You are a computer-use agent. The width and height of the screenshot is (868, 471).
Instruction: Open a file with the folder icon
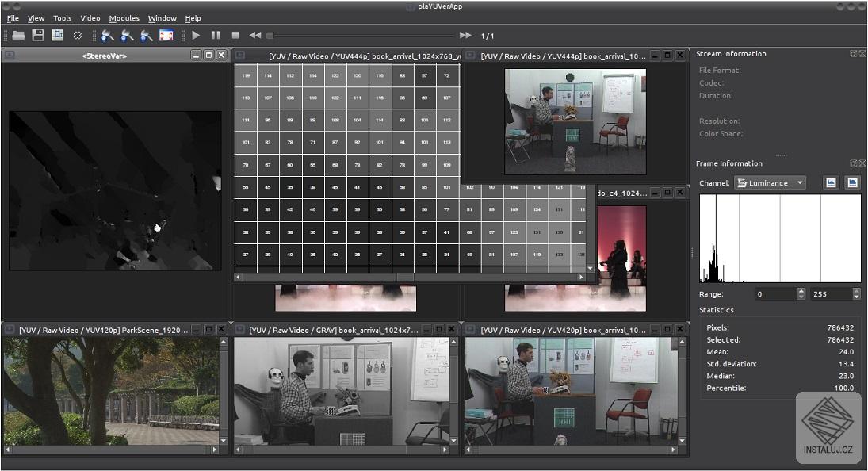[18, 36]
